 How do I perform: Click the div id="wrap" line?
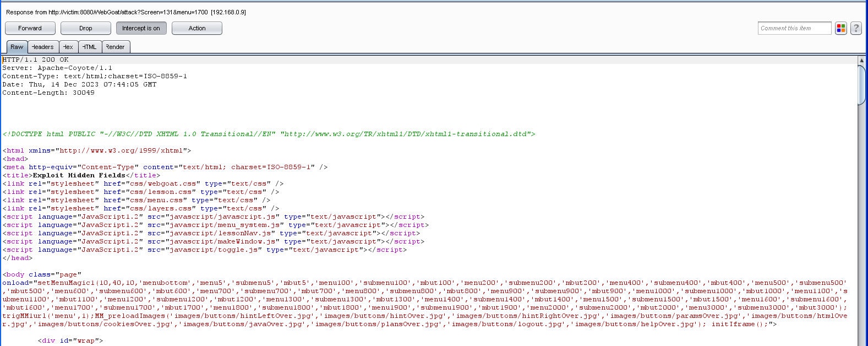tap(70, 340)
